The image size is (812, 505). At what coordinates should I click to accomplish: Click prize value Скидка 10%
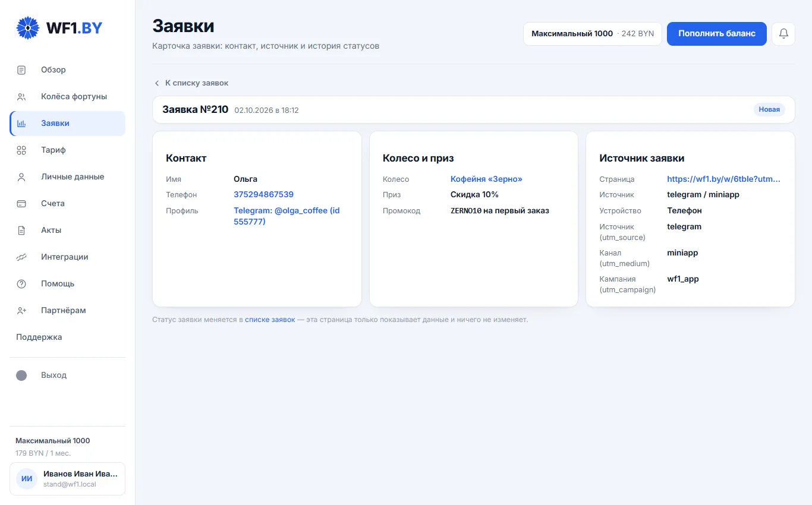coord(474,195)
